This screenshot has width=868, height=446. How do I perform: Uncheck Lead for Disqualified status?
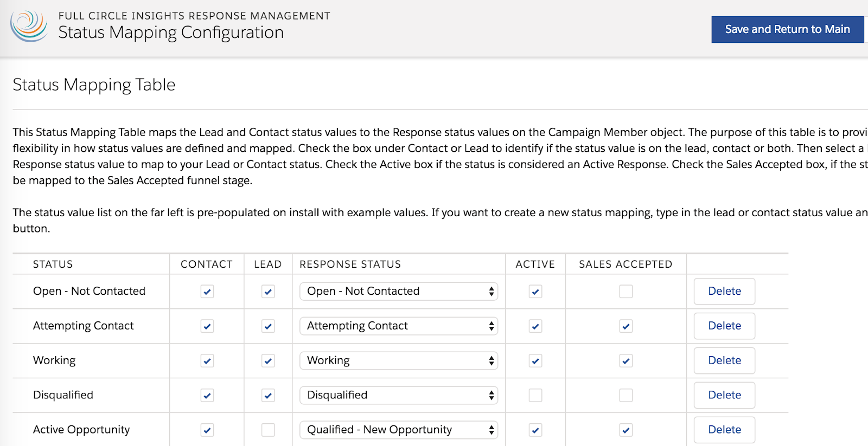pyautogui.click(x=268, y=396)
